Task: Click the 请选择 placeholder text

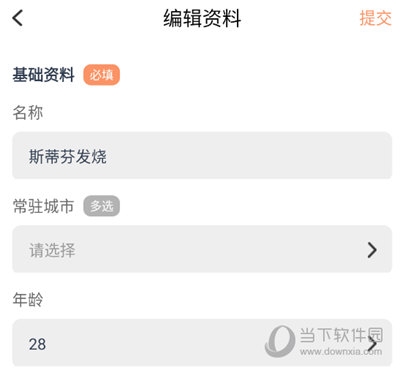Action: (52, 250)
